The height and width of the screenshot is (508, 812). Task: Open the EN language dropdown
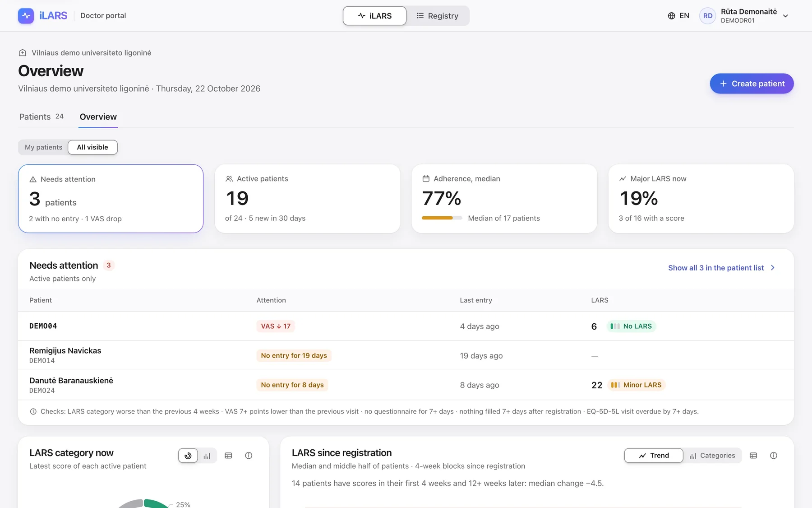[678, 16]
